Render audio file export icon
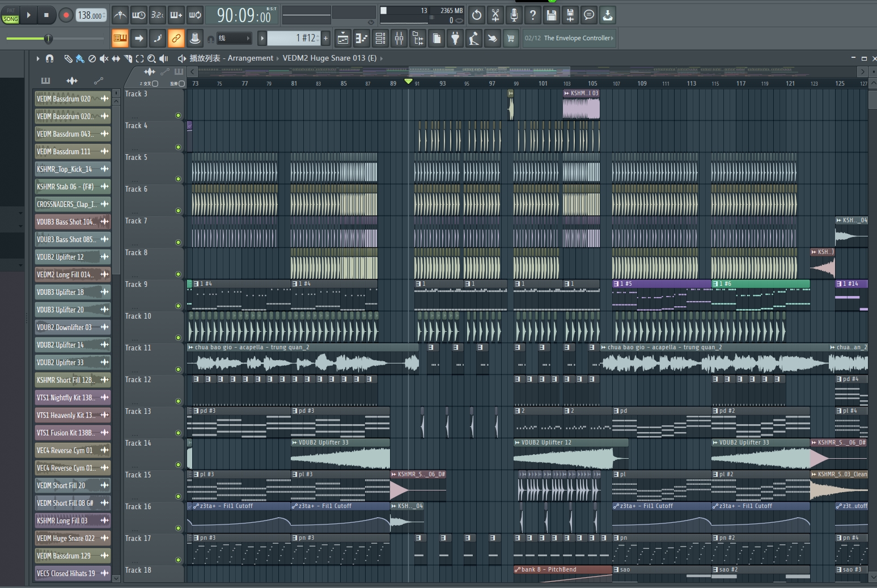Screen dimensions: 877x588 point(570,15)
